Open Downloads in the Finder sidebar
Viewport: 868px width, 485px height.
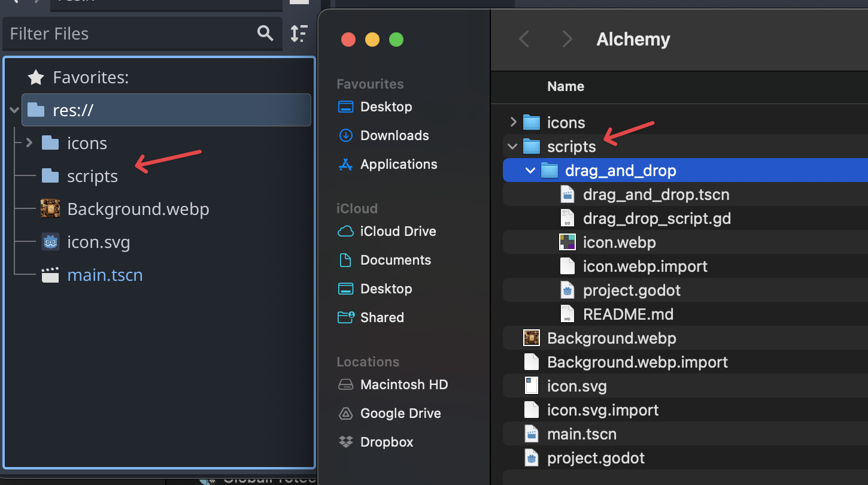[x=394, y=135]
